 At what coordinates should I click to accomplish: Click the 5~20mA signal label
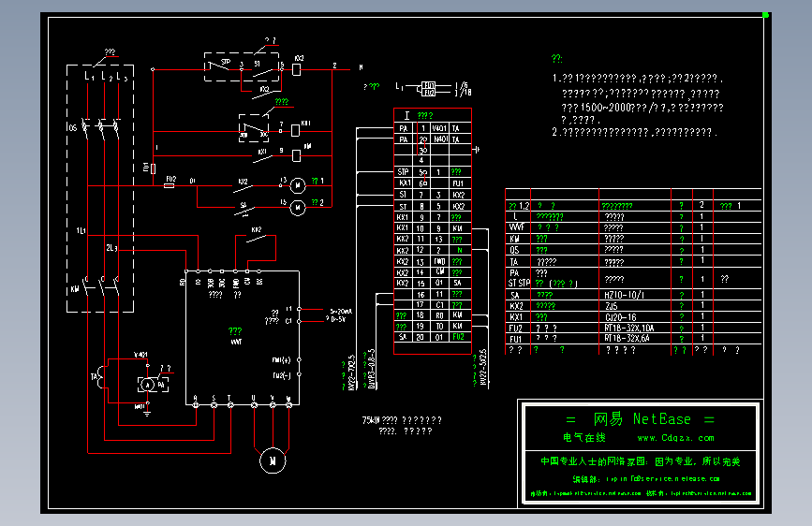tap(341, 311)
